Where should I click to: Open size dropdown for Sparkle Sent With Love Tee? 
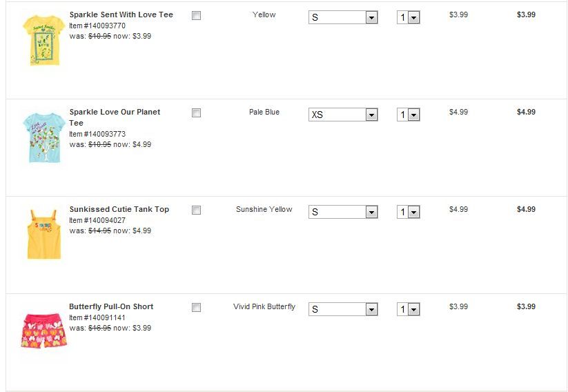coord(343,17)
